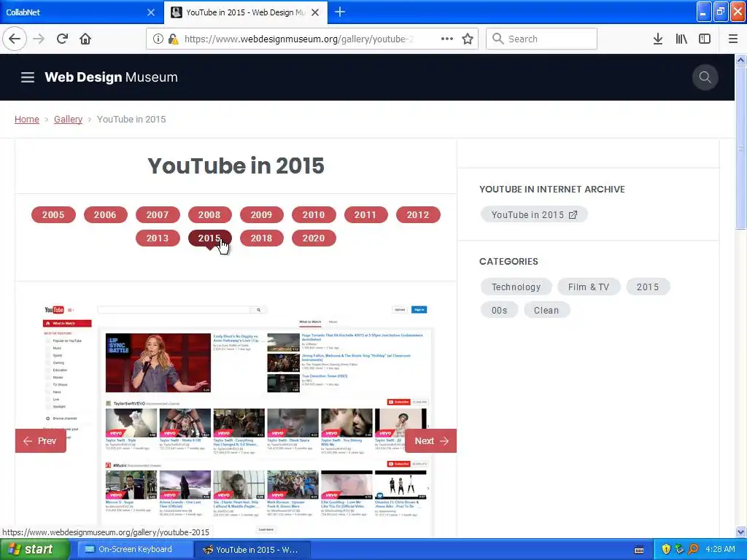The height and width of the screenshot is (560, 747).
Task: Select year 2007
Action: click(x=158, y=215)
